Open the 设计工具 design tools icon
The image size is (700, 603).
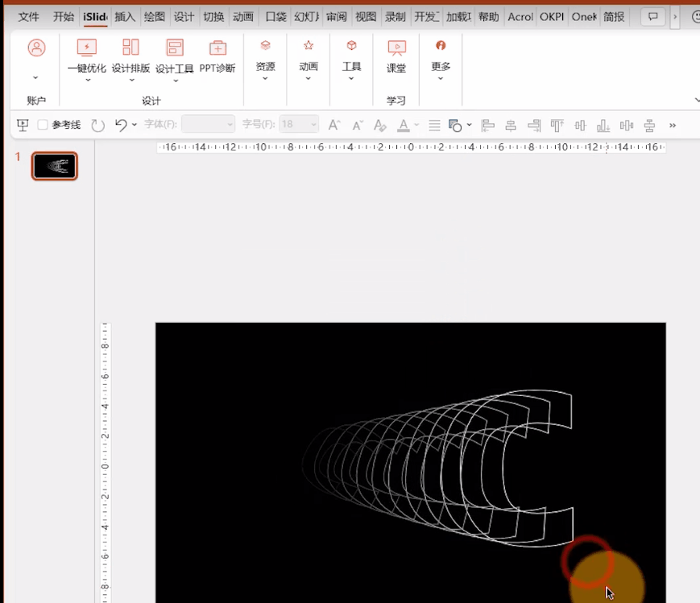[x=175, y=47]
